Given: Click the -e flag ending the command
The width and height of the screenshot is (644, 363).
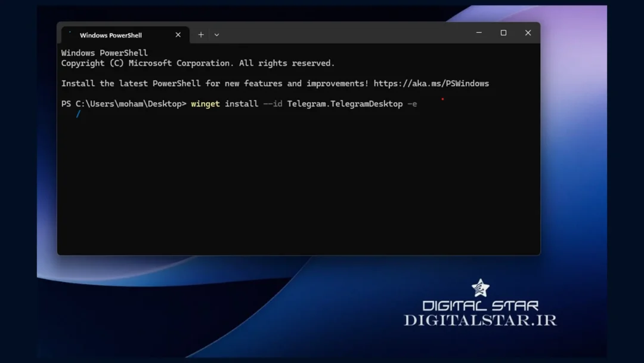Looking at the screenshot, I should pos(412,104).
